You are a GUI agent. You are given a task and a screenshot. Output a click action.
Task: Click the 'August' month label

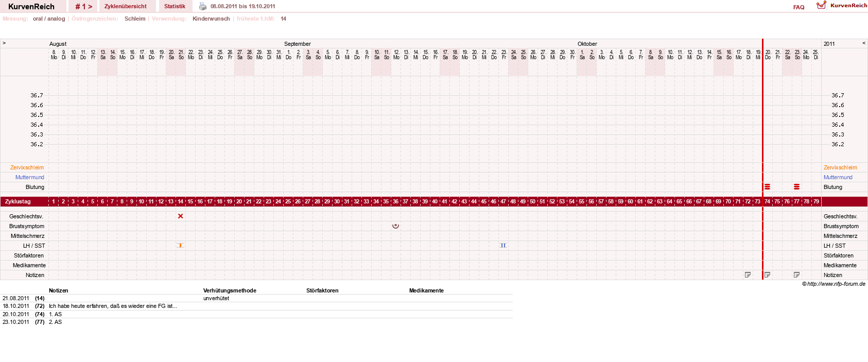(x=58, y=44)
